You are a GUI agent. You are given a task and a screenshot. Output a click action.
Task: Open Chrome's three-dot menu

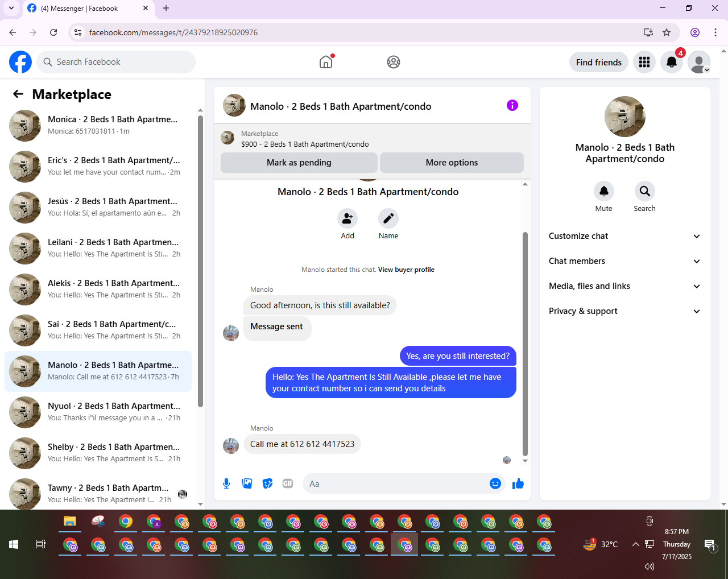click(715, 32)
